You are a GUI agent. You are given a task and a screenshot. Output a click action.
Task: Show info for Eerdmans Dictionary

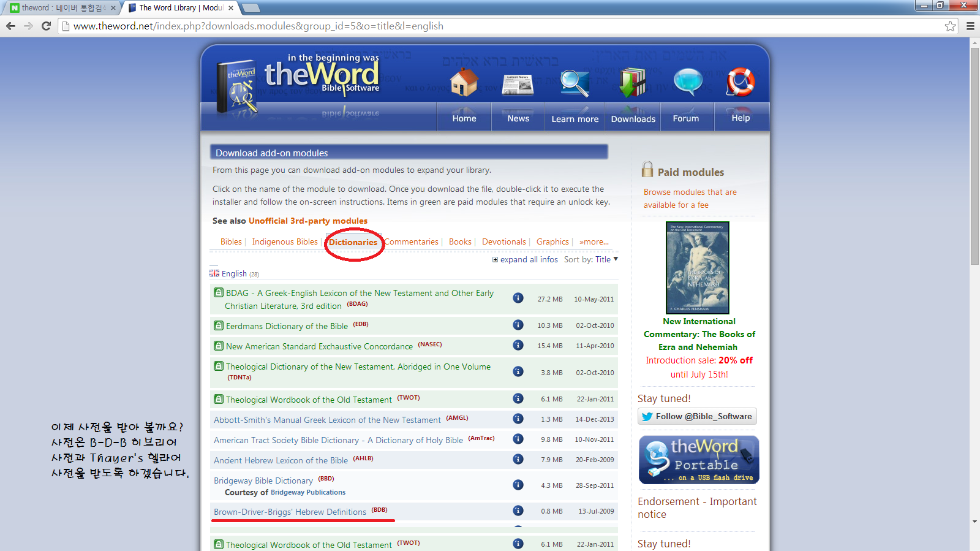(x=518, y=325)
